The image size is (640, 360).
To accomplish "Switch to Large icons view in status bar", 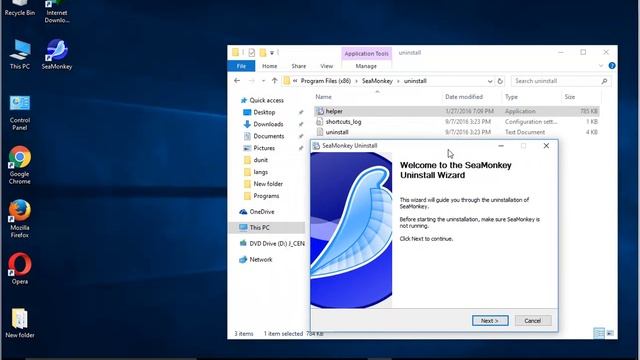I will point(610,333).
